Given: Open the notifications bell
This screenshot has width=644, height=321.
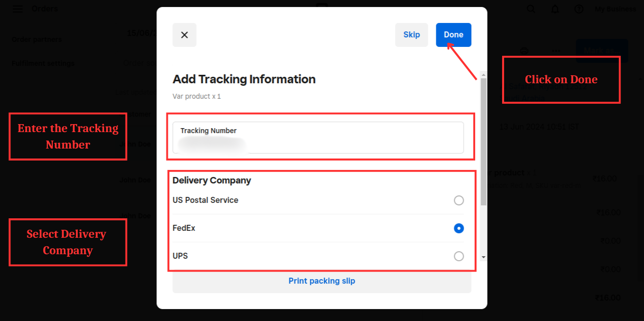Looking at the screenshot, I should (555, 9).
